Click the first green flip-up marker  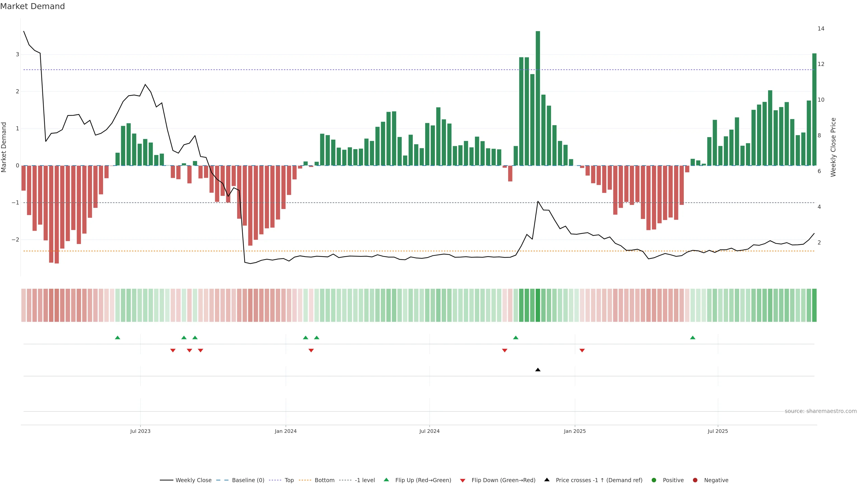coord(118,338)
